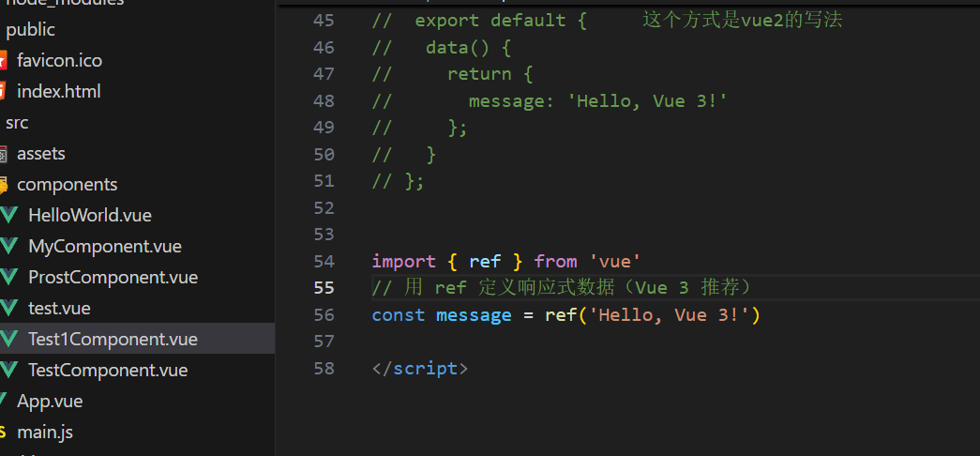The height and width of the screenshot is (456, 980).
Task: Click the components folder icon
Action: click(3, 185)
